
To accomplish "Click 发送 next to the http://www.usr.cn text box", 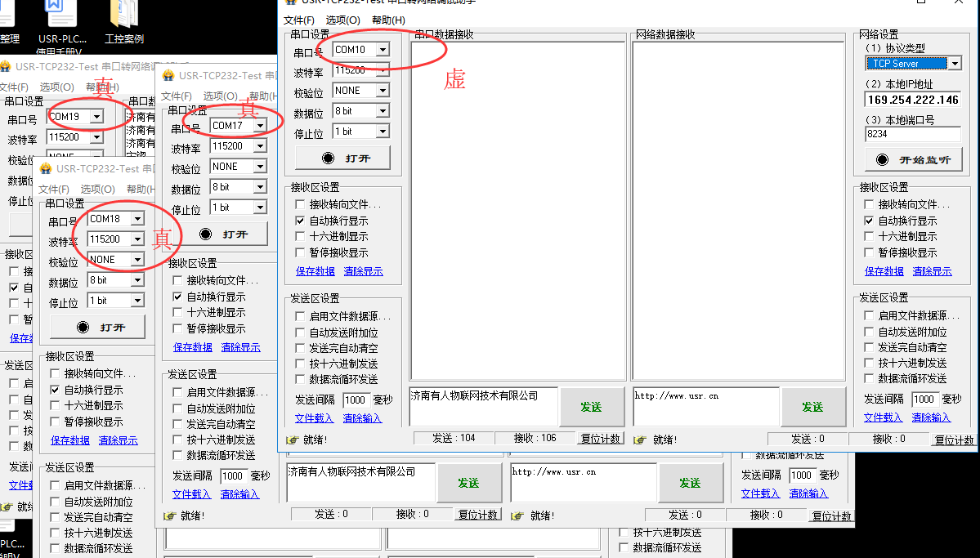I will point(812,407).
